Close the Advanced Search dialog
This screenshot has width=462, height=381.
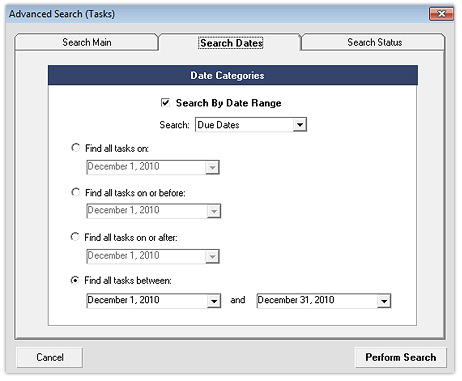[441, 14]
